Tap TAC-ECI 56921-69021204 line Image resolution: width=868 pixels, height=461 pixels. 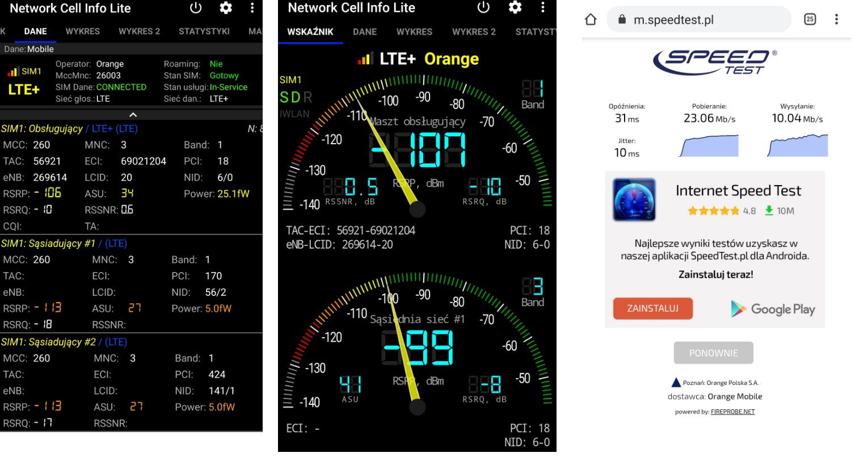click(351, 230)
